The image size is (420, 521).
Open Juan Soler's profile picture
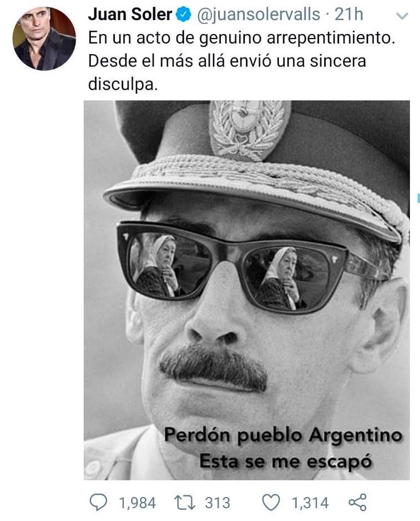click(44, 38)
